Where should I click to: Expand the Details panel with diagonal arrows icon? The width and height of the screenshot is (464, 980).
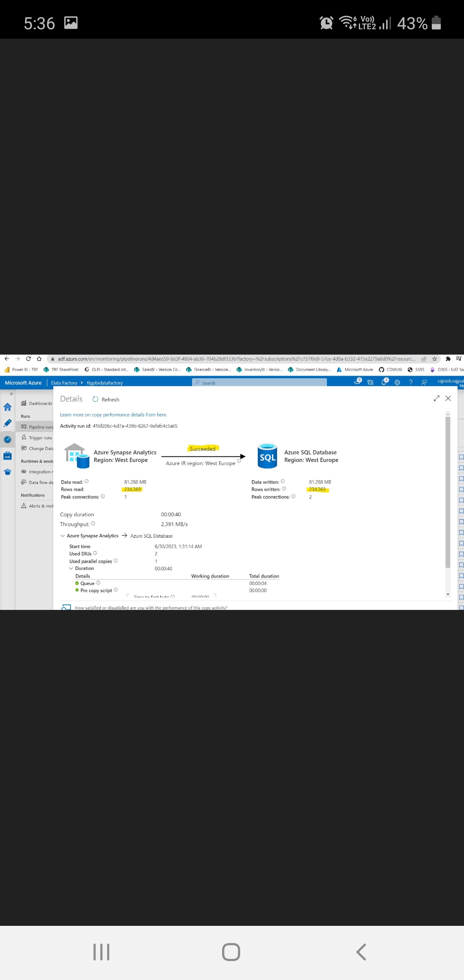(437, 398)
